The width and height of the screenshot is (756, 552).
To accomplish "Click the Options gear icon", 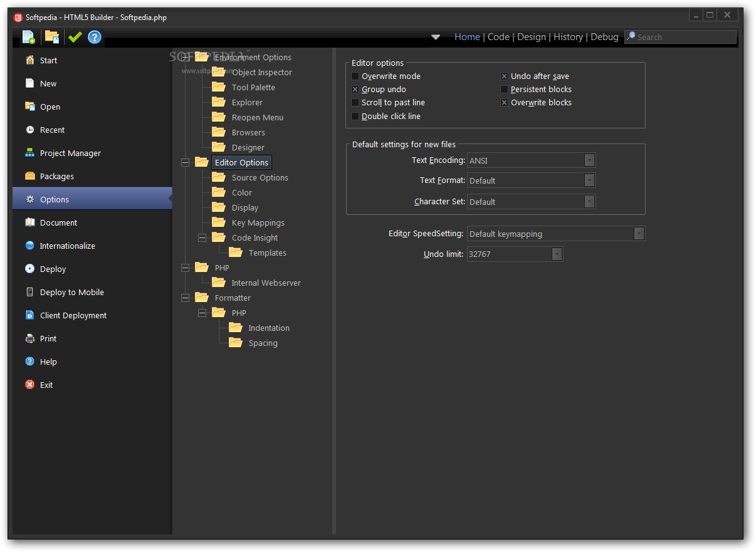I will (29, 199).
